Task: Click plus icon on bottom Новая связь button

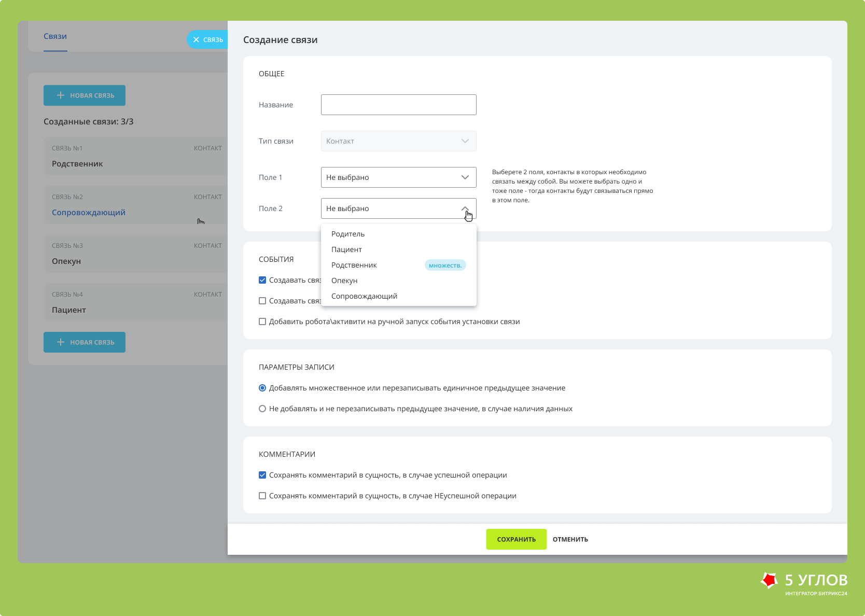Action: pyautogui.click(x=61, y=342)
